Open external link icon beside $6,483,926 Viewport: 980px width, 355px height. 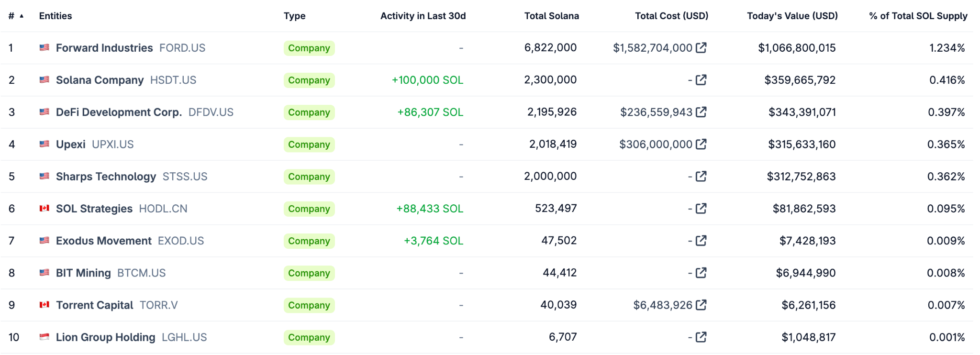tap(701, 305)
